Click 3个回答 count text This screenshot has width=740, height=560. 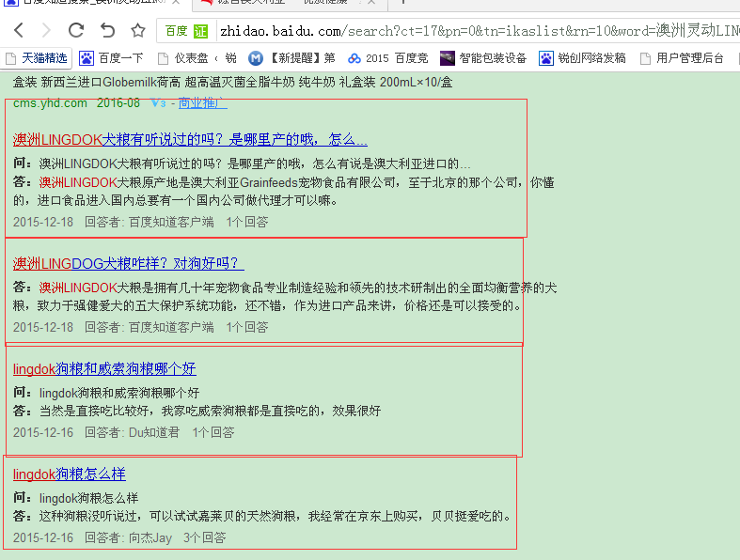coord(205,537)
